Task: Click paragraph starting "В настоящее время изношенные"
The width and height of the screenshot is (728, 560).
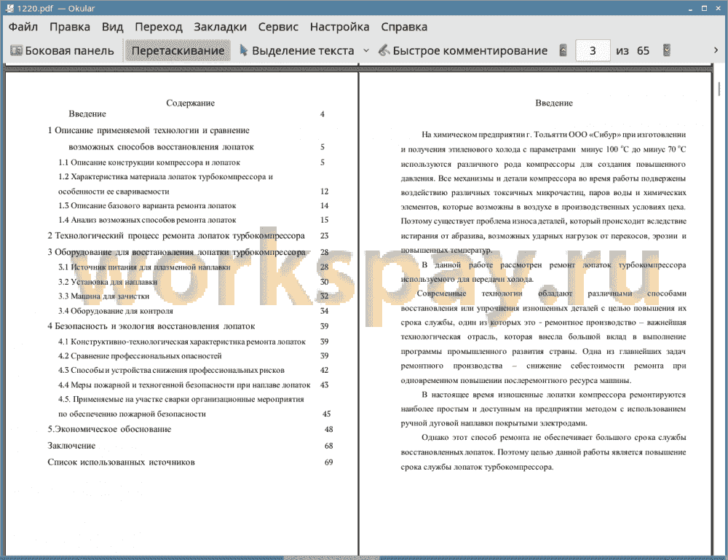Action: pos(543,409)
